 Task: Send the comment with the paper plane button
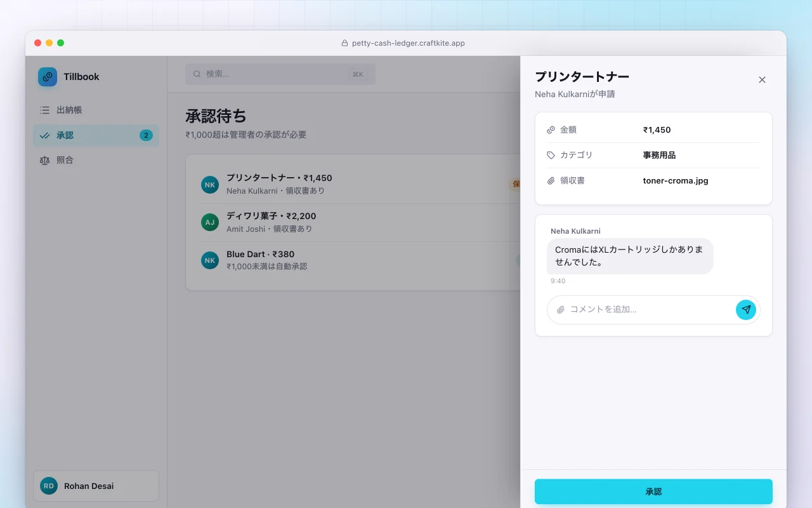(x=746, y=310)
